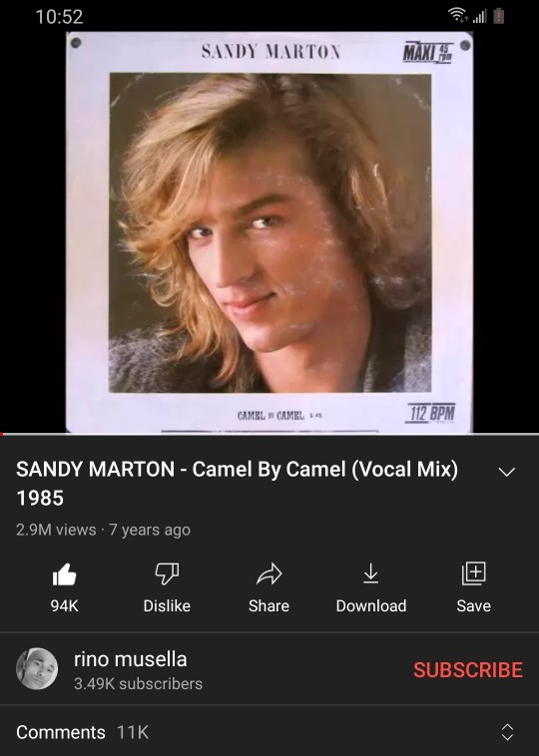Screen dimensions: 539x756
Task: Open the rino musella channel avatar
Action: point(37,669)
